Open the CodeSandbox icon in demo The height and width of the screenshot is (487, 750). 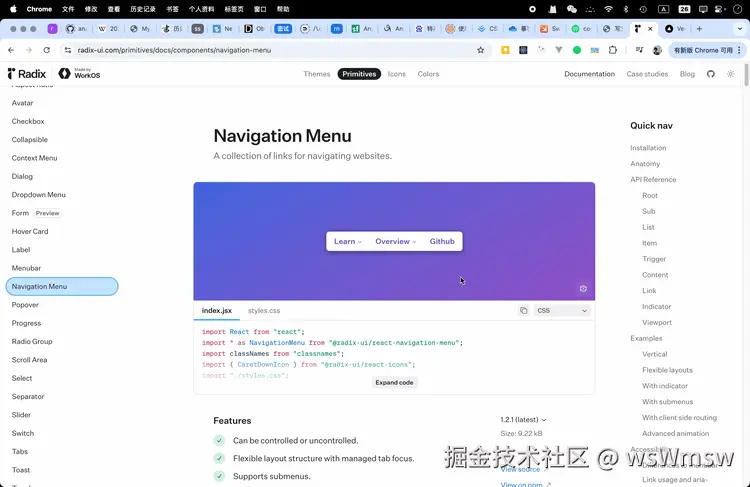pyautogui.click(x=583, y=288)
